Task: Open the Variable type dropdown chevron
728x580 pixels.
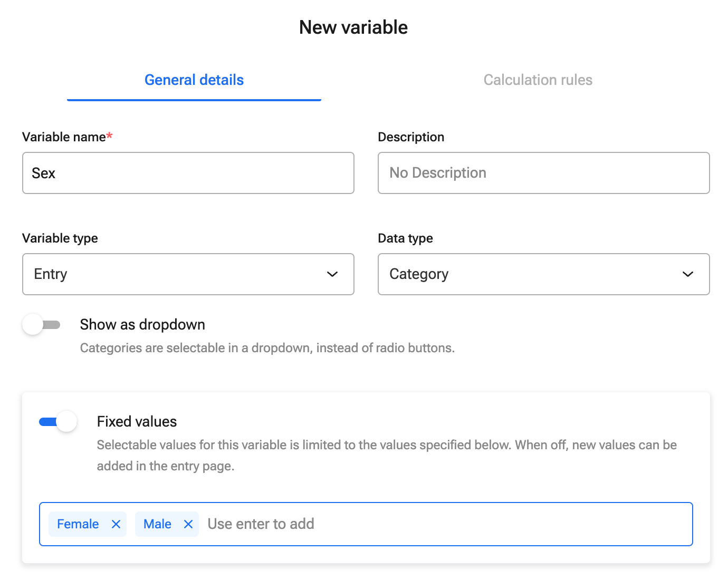Action: click(332, 274)
